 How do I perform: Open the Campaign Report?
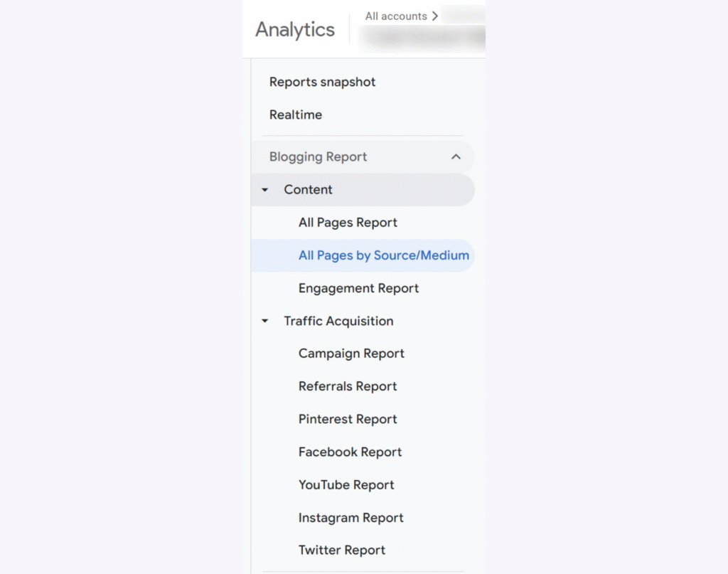[x=351, y=354]
